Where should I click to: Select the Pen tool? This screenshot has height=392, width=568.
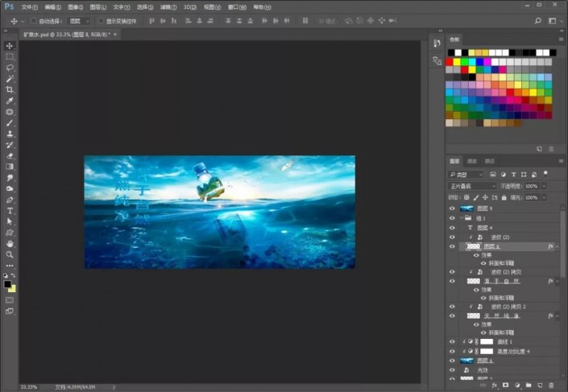pyautogui.click(x=10, y=200)
